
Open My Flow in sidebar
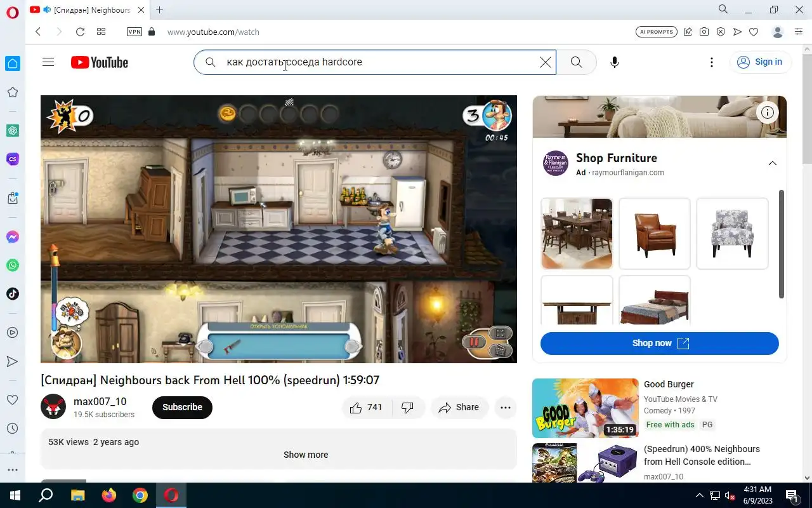pos(12,361)
